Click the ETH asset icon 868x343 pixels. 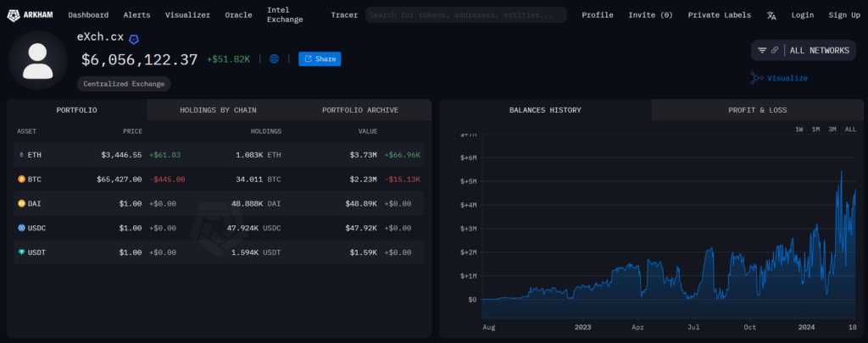click(22, 155)
